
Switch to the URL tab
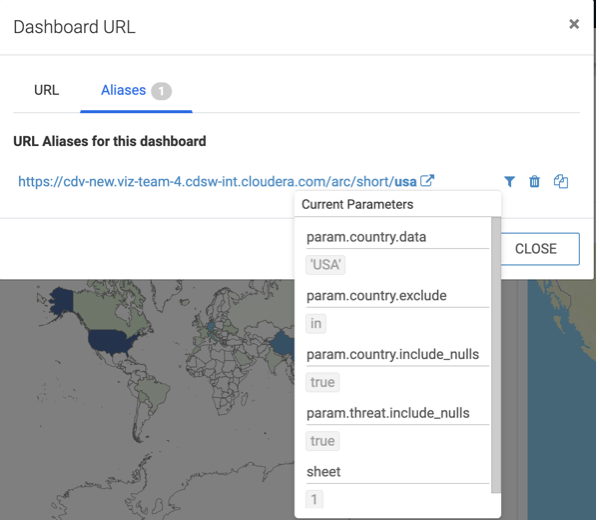point(46,90)
